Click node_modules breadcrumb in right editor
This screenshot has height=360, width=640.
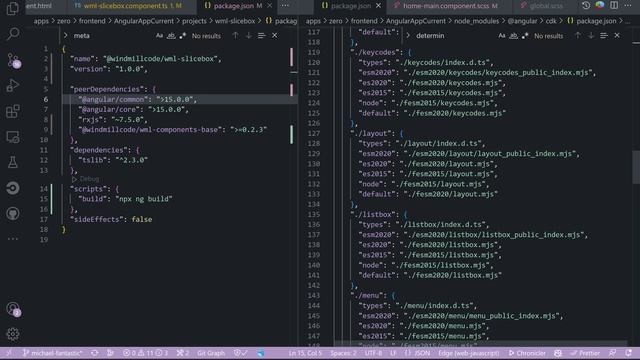477,21
